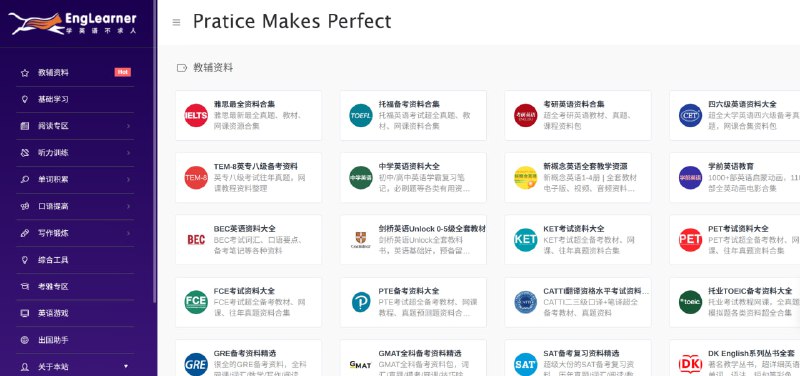Open 托福备考资料合集 card title
The width and height of the screenshot is (800, 376).
409,104
